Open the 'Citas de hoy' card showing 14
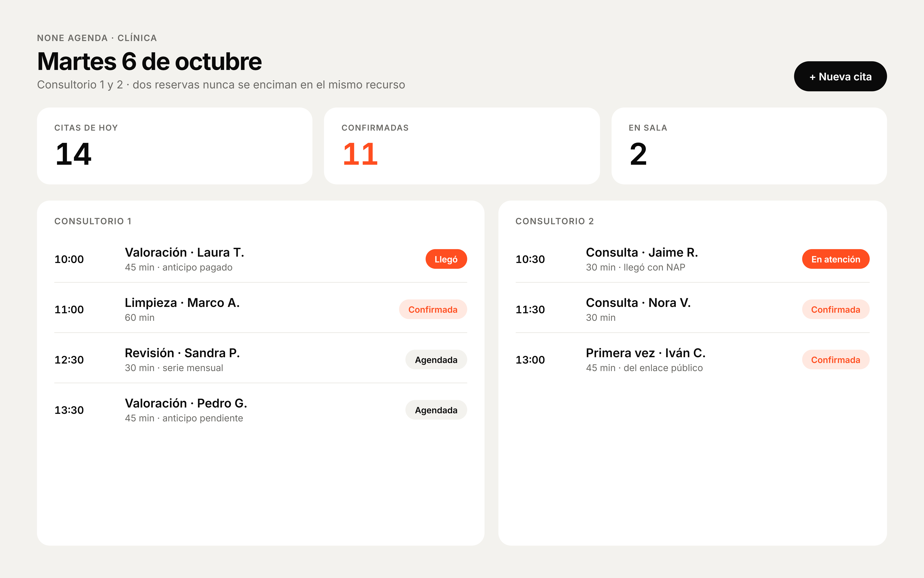The width and height of the screenshot is (924, 578). (175, 146)
